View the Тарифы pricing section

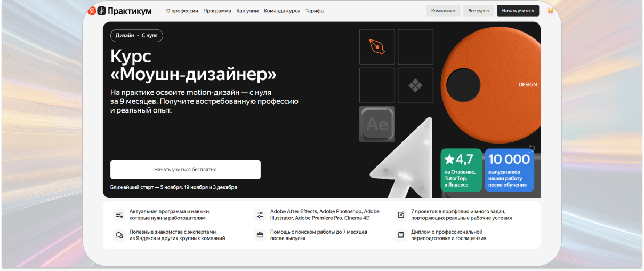tap(315, 11)
